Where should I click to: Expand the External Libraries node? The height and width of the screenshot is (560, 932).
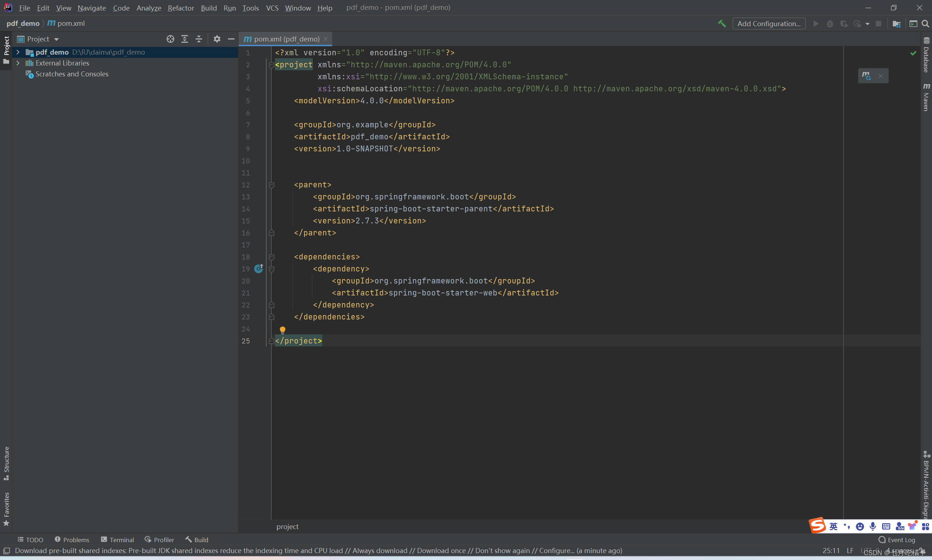coord(18,63)
